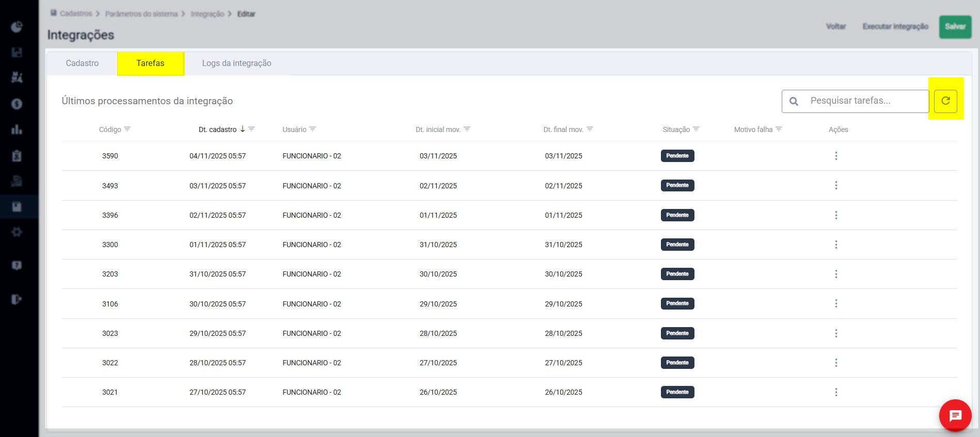
Task: Toggle sort arrow on Dt. cadastro column
Action: [x=243, y=129]
